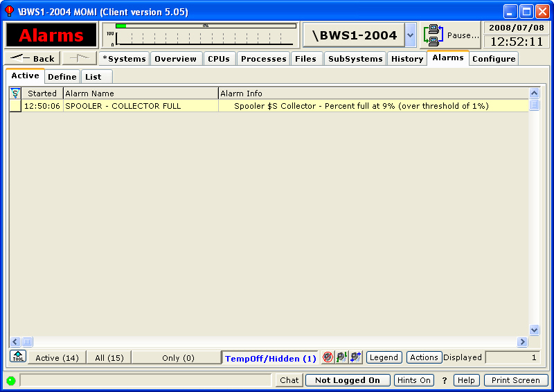Click the green connection status indicator

[x=11, y=380]
